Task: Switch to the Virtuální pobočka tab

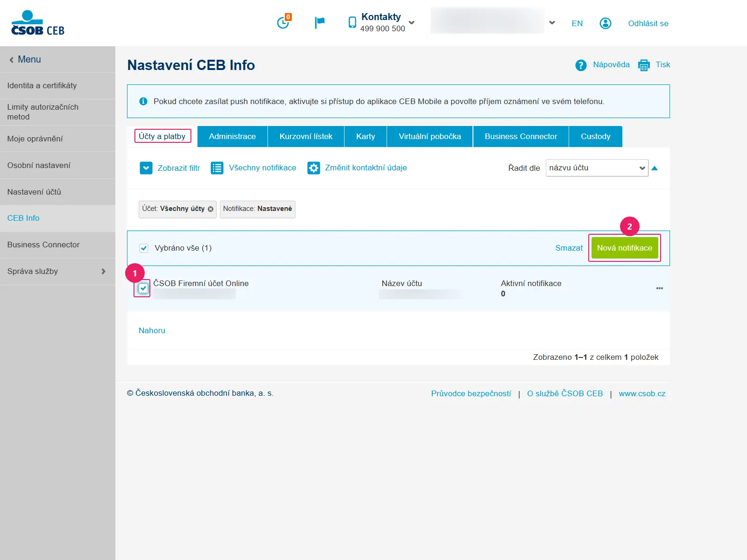Action: [x=430, y=136]
